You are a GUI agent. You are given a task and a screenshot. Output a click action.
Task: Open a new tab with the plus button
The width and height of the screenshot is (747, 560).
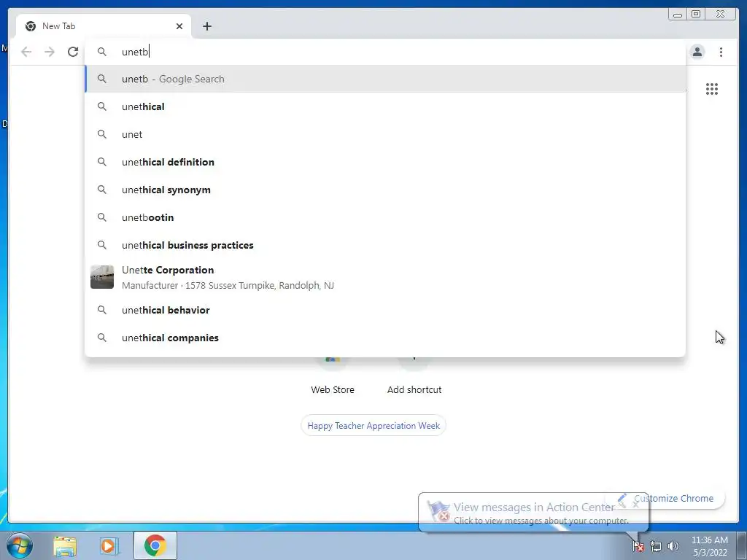coord(206,26)
